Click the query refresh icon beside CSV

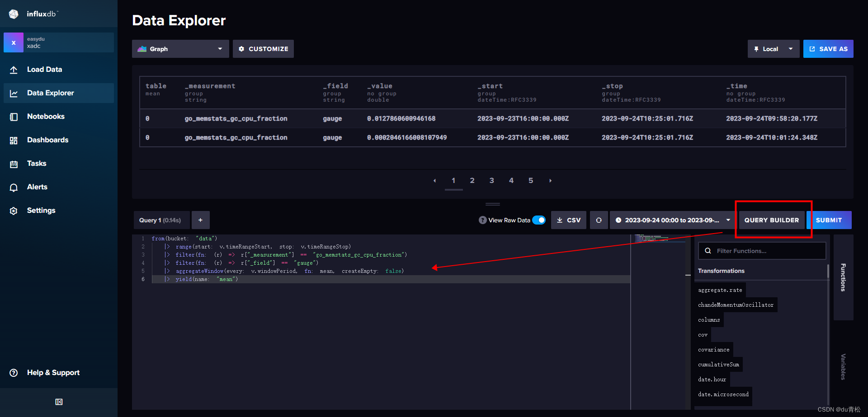(599, 220)
